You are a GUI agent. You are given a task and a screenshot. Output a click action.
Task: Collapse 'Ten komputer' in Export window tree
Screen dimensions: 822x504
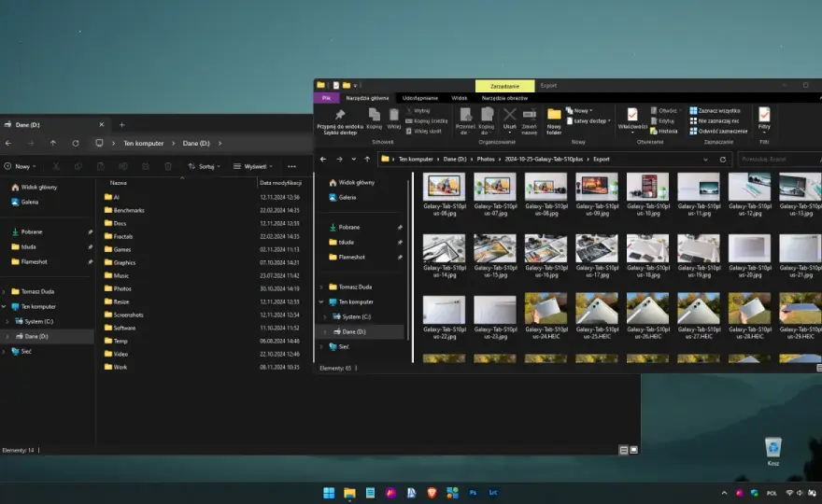pos(321,301)
